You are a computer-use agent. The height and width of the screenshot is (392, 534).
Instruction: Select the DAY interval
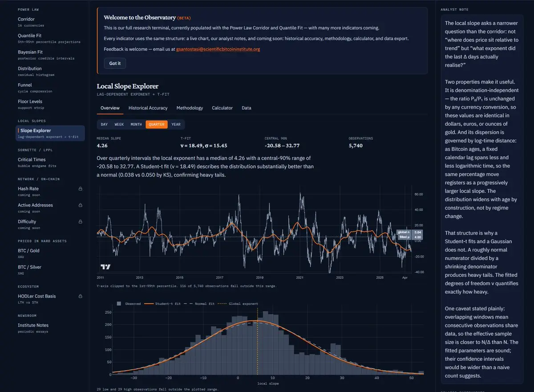[x=104, y=125]
